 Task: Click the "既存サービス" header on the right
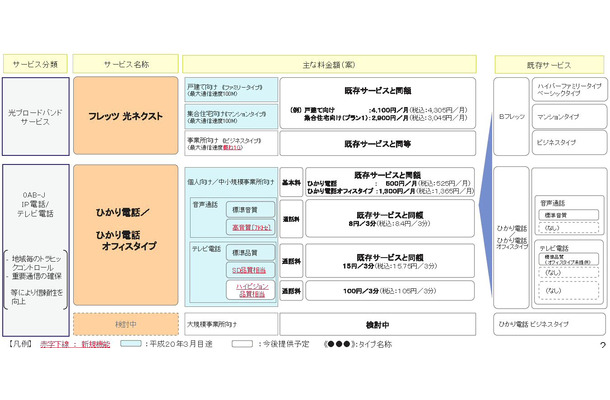coord(549,65)
